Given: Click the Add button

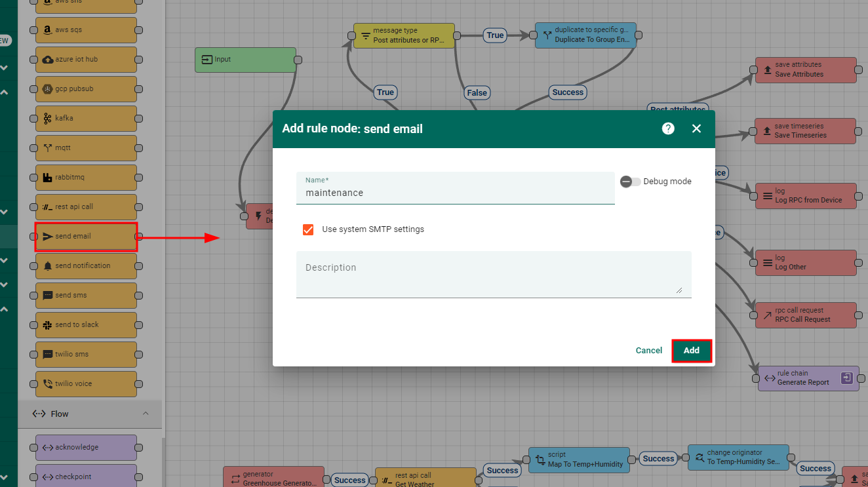Looking at the screenshot, I should coord(692,351).
